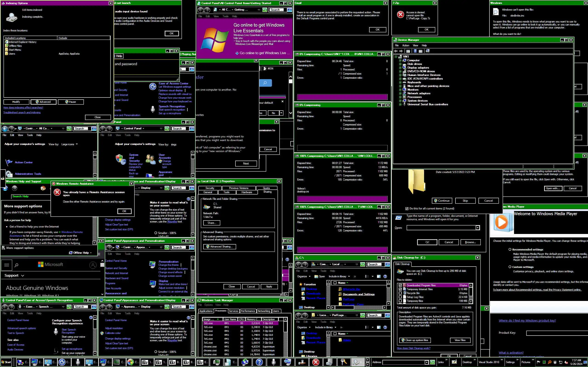The height and width of the screenshot is (367, 588).
Task: Click the Personalization icon in Control Panel
Action: [x=153, y=264]
